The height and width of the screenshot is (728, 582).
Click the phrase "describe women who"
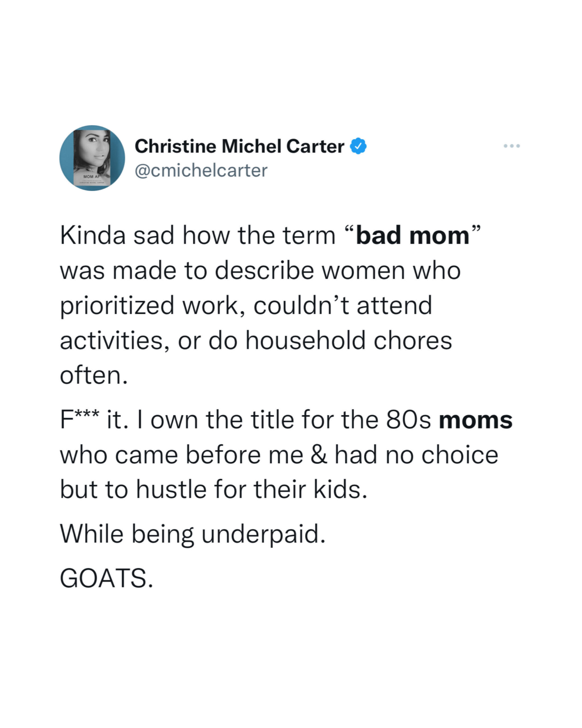point(338,270)
